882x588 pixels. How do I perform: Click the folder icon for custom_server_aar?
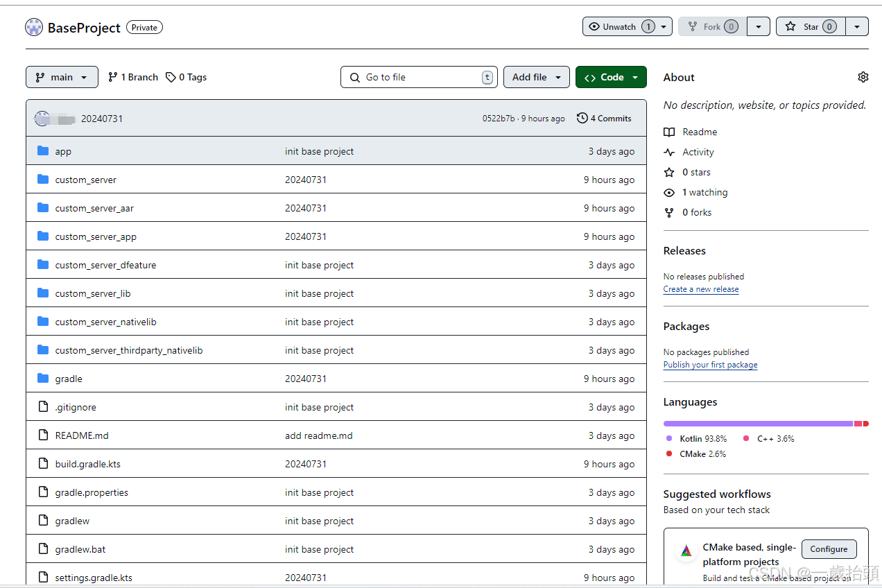(x=43, y=207)
